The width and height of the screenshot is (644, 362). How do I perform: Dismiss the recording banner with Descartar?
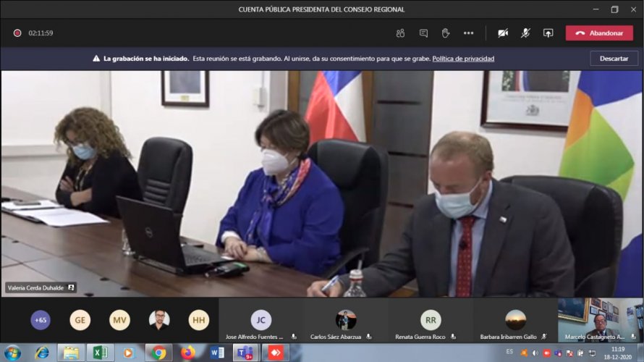click(x=614, y=59)
